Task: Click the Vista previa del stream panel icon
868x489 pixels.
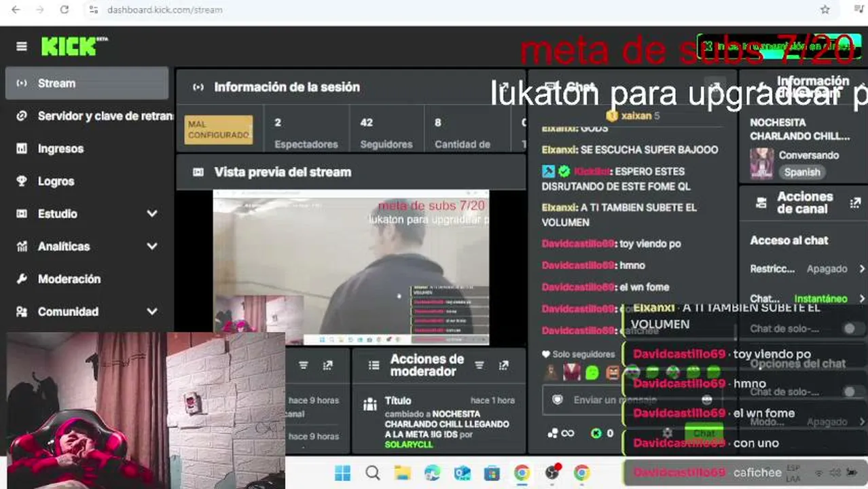Action: click(198, 173)
